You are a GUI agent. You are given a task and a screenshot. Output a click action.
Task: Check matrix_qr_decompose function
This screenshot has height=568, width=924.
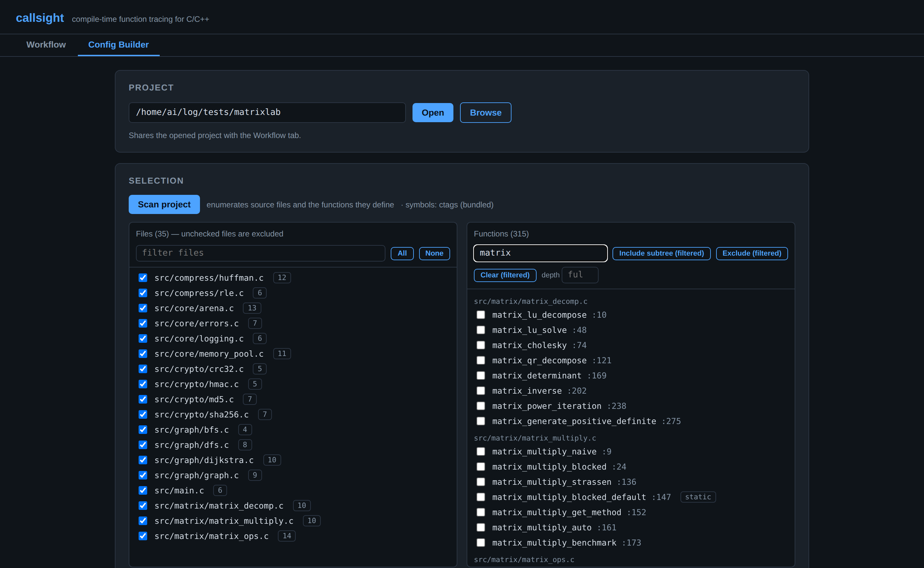coord(480,360)
